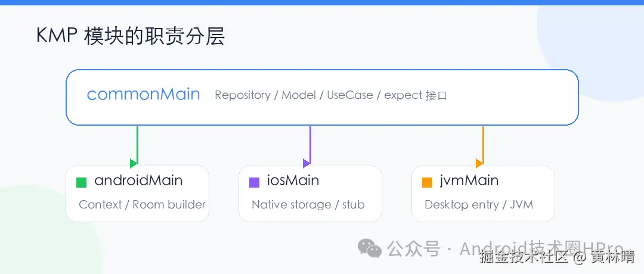This screenshot has height=274, width=644.
Task: Click the orange arrowhead pointing to jvmMain
Action: pyautogui.click(x=479, y=163)
